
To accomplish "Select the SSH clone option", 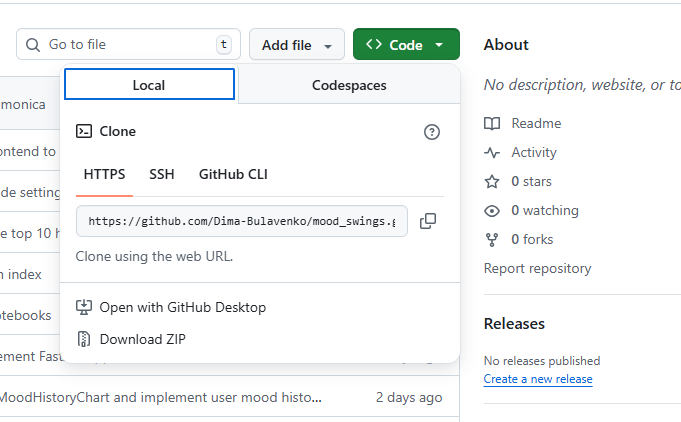I will pyautogui.click(x=162, y=175).
